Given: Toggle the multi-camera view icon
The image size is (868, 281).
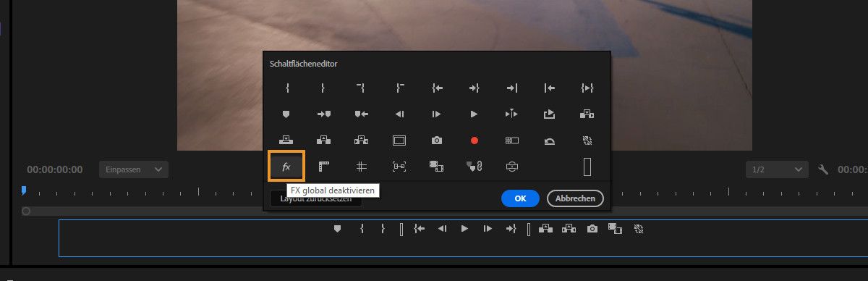Looking at the screenshot, I should (x=512, y=140).
